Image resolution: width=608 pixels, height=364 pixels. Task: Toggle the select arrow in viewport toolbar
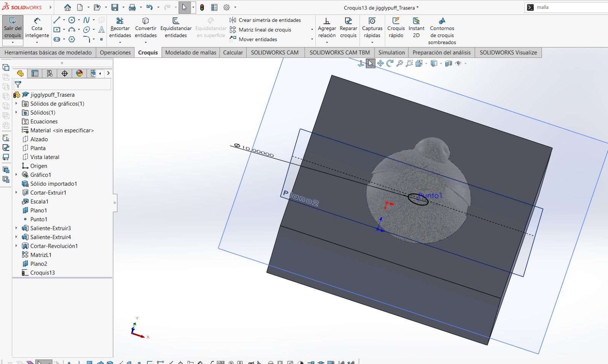pos(370,63)
